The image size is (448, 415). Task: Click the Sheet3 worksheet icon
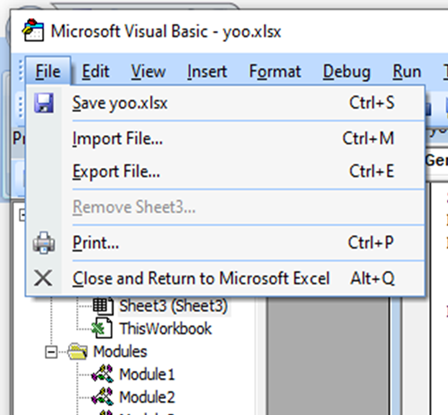(103, 305)
